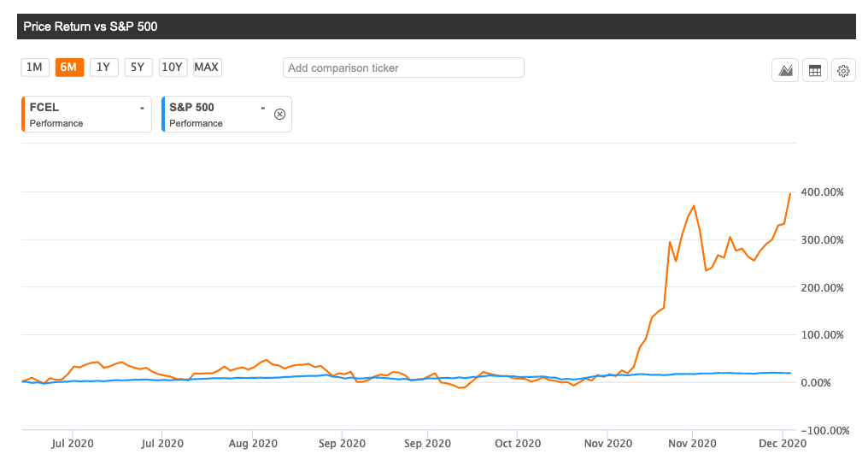This screenshot has height=466, width=868.
Task: Select the 1M time range
Action: tap(34, 68)
